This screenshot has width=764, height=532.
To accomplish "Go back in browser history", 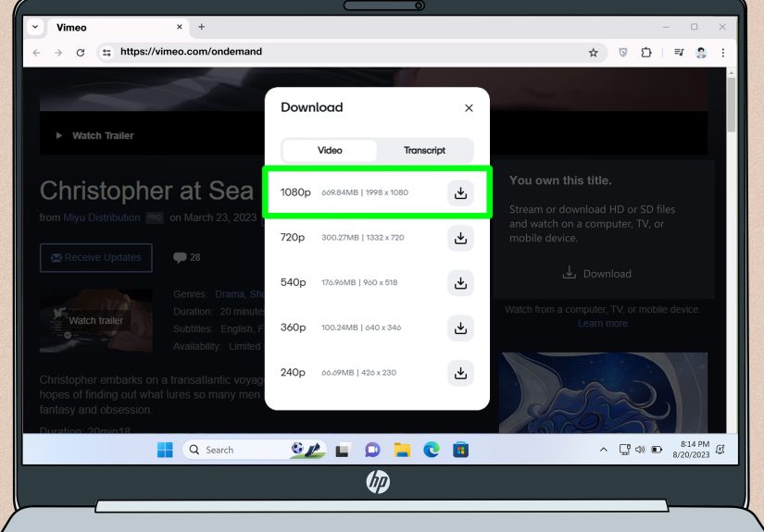I will click(36, 53).
